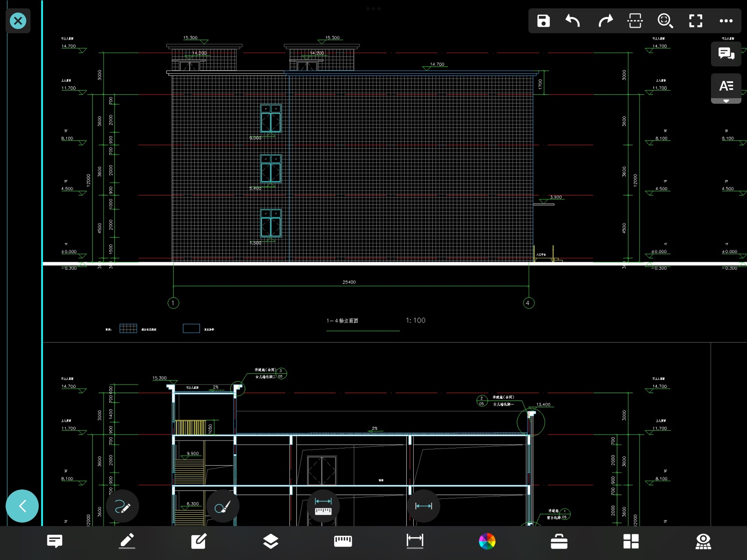Open the three-dots more options menu
This screenshot has width=747, height=560.
[726, 21]
